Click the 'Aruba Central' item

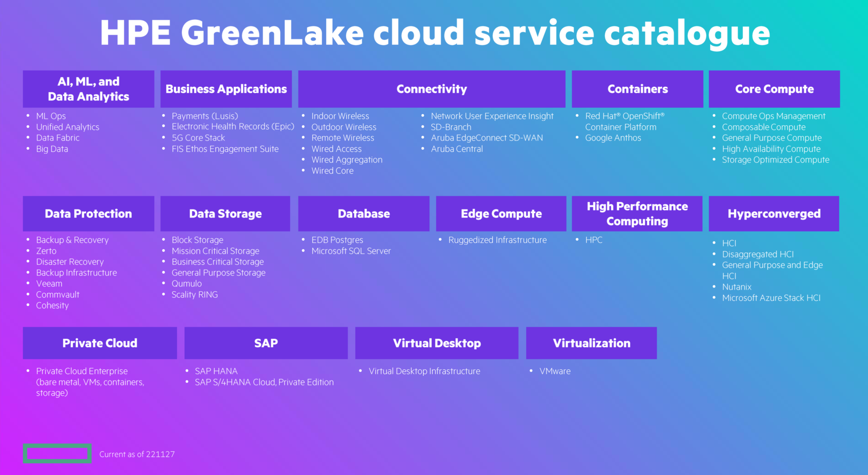click(457, 149)
